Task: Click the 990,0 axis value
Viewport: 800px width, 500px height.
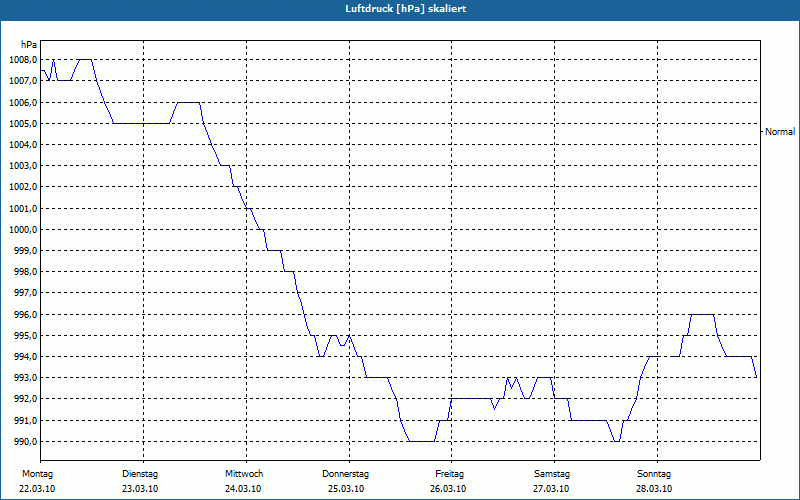Action: [x=26, y=441]
